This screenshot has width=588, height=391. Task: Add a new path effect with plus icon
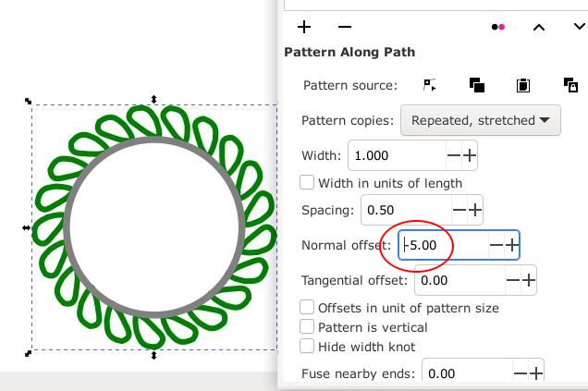[x=304, y=27]
